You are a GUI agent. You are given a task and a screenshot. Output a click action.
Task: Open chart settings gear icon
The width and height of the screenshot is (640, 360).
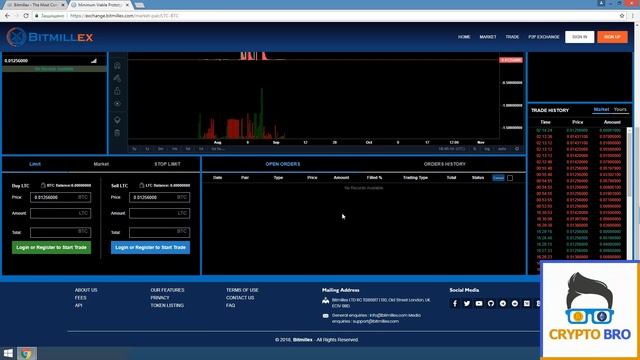pos(517,149)
